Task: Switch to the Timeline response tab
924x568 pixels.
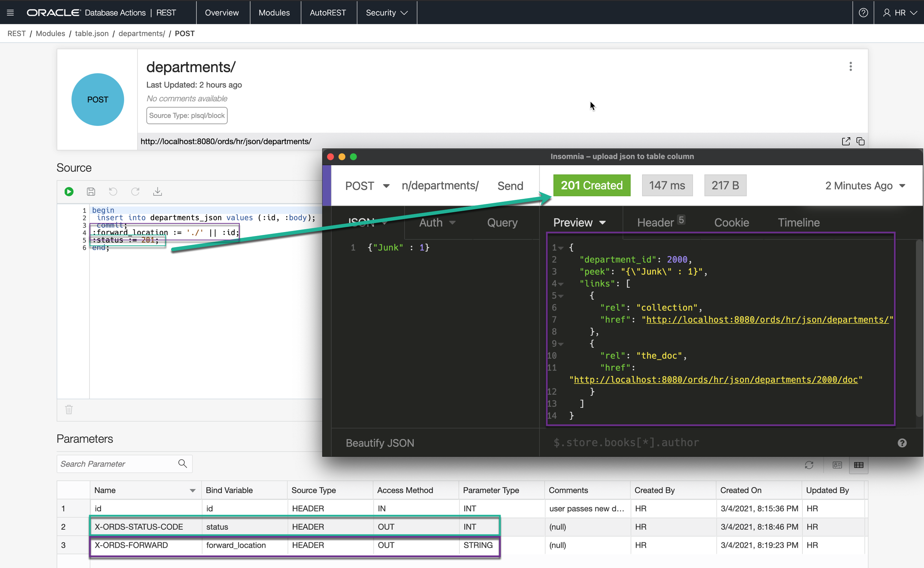Action: click(x=798, y=222)
